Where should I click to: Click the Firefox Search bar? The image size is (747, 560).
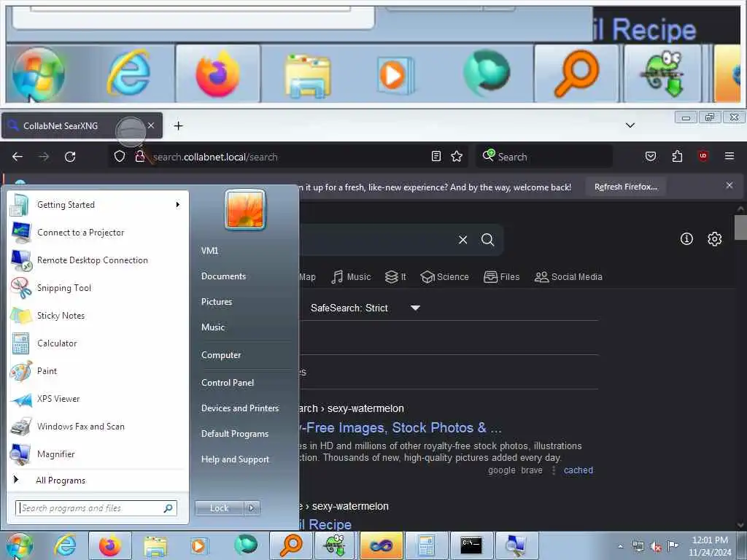544,157
